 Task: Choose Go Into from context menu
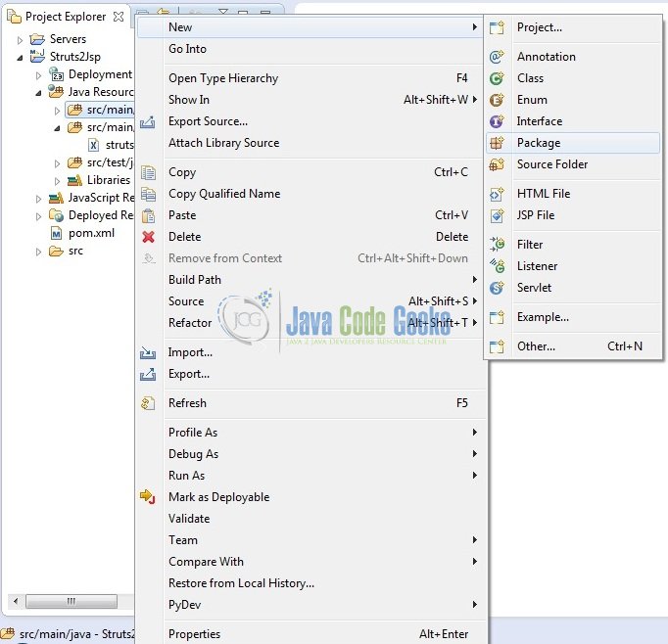point(310,49)
